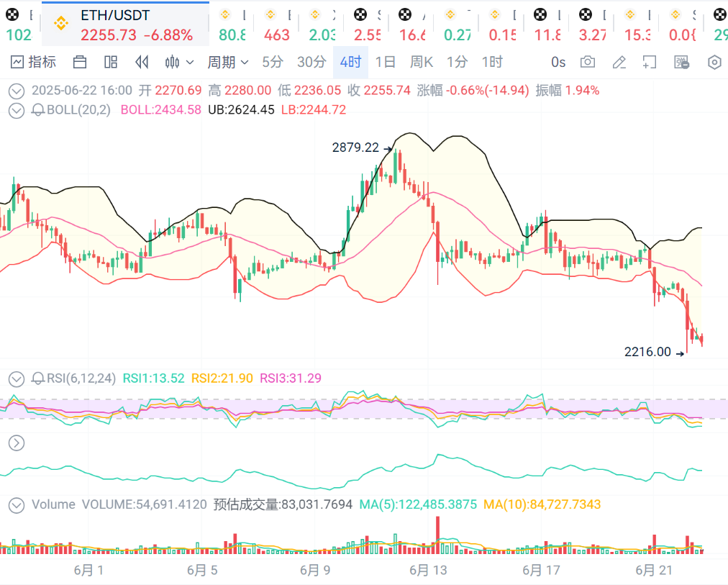Click the VOLUME:54,691.4120 value
Image resolution: width=728 pixels, height=585 pixels.
click(145, 504)
